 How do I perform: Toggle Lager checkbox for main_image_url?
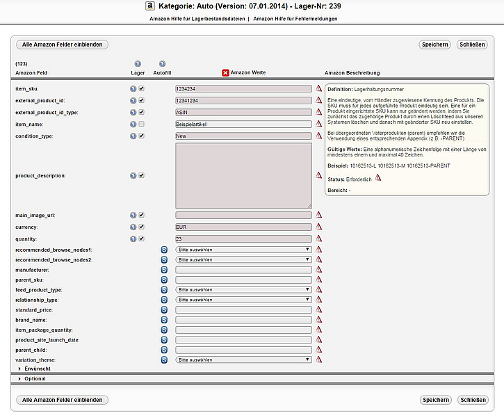coord(141,215)
